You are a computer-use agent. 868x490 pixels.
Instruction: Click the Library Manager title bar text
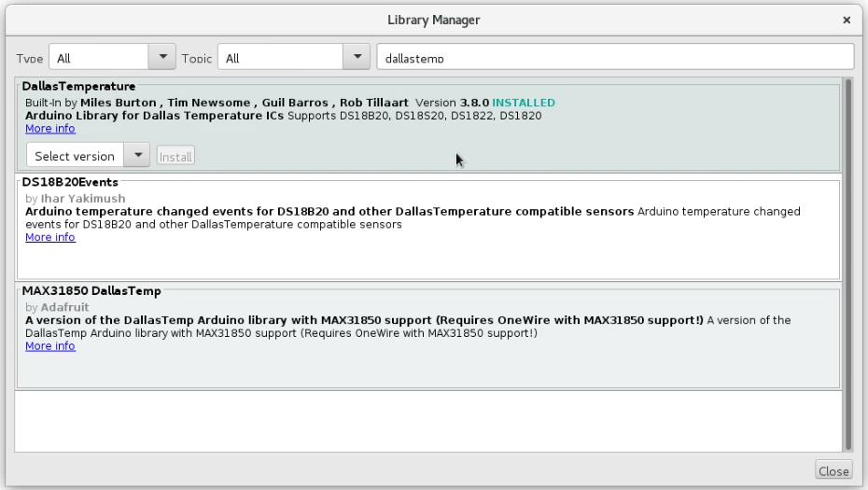click(434, 20)
